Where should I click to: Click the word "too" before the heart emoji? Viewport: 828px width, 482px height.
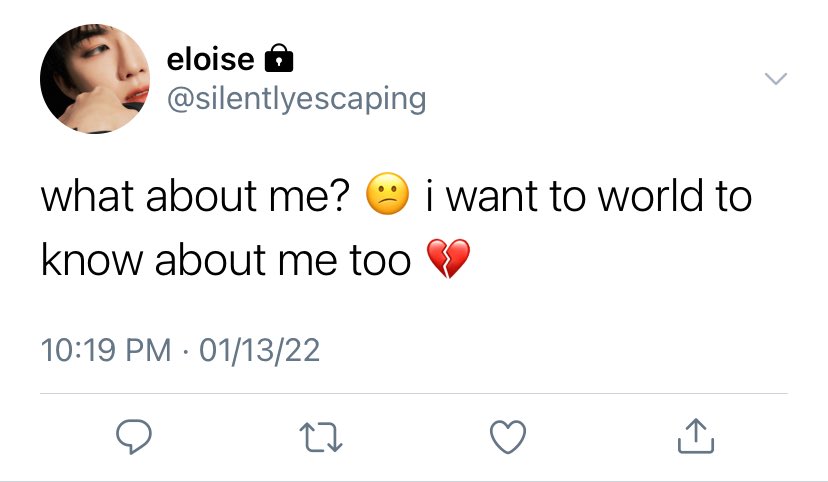coord(380,261)
